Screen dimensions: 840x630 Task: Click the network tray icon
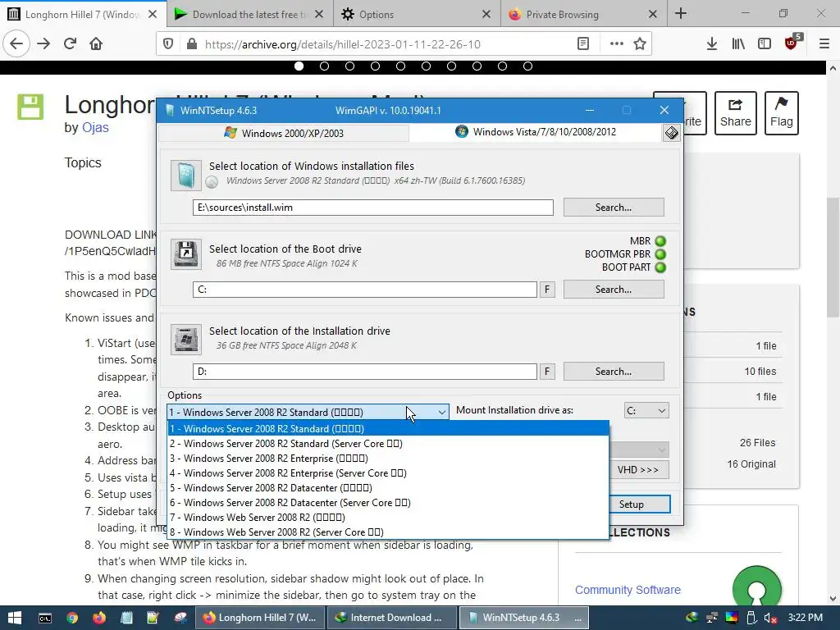point(712,618)
